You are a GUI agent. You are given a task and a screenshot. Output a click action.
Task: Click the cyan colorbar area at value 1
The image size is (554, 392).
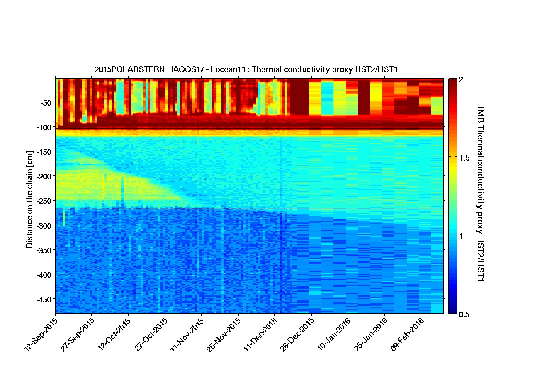tap(452, 235)
